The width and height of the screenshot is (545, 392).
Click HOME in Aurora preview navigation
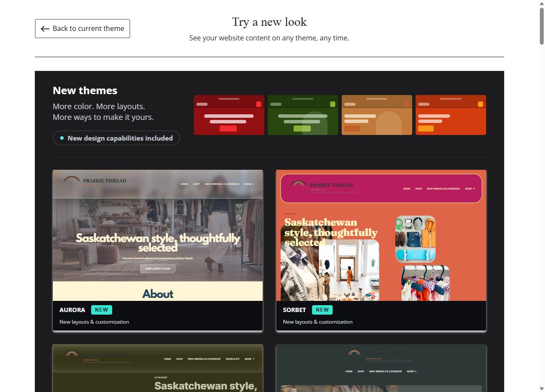184,184
